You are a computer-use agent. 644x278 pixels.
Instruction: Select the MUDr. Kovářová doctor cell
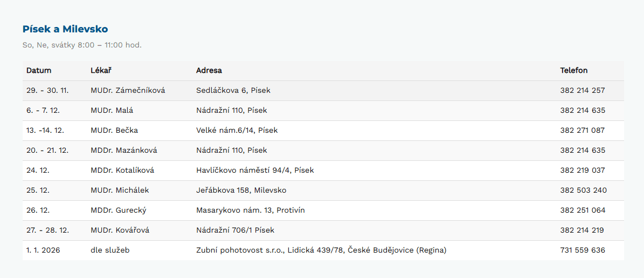point(120,230)
